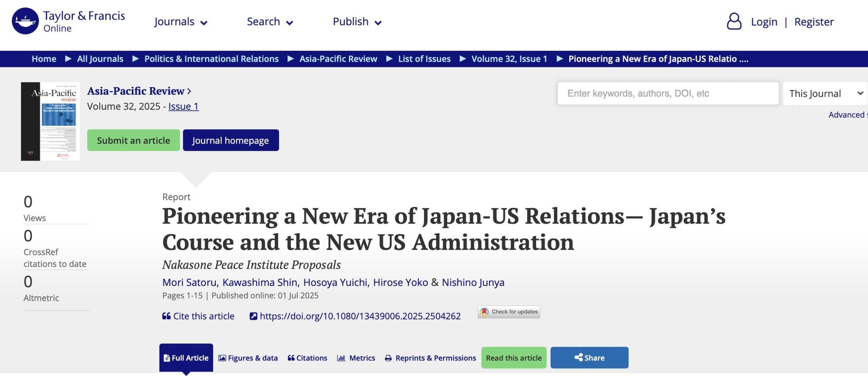
Task: Click the blue Share button
Action: pos(590,358)
